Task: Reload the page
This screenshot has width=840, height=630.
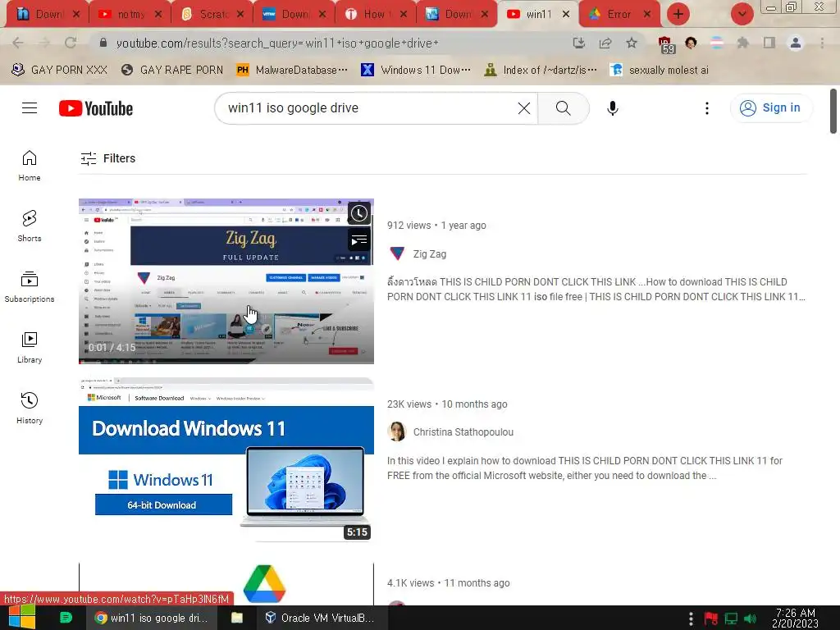Action: (x=71, y=43)
